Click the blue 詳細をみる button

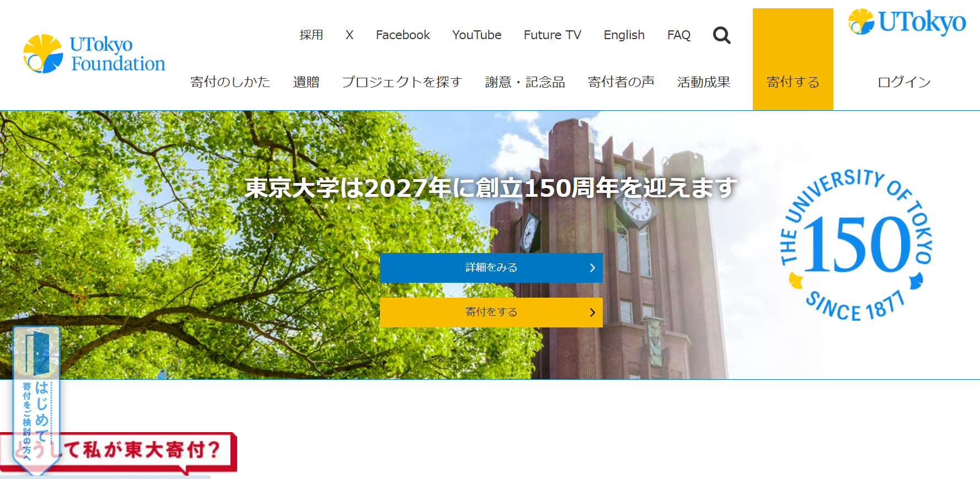coord(491,268)
